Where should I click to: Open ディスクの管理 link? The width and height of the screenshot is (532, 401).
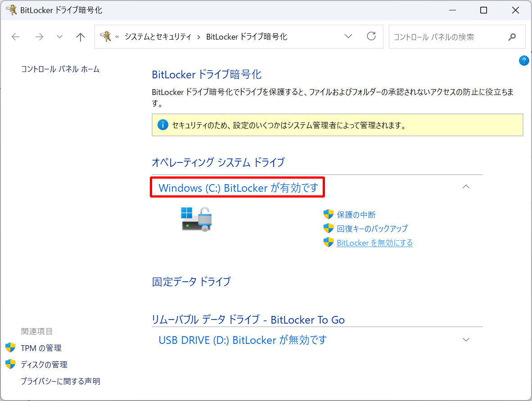tap(44, 365)
